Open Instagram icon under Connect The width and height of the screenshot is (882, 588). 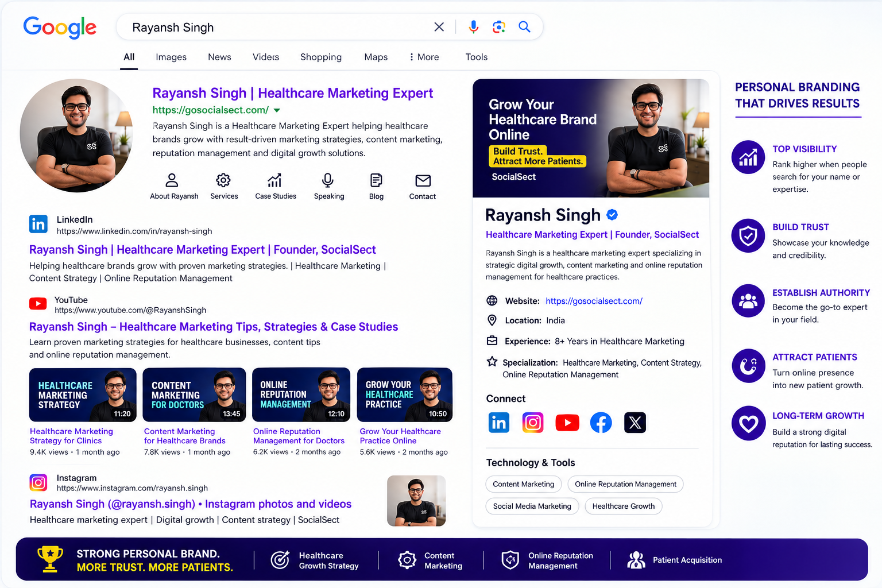click(533, 423)
